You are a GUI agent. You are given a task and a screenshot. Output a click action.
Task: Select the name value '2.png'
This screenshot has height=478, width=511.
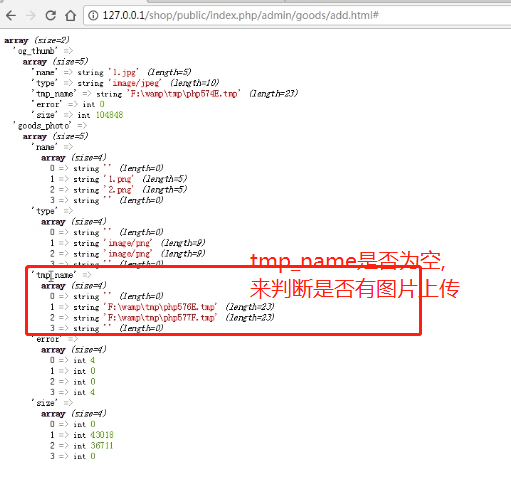pos(119,189)
